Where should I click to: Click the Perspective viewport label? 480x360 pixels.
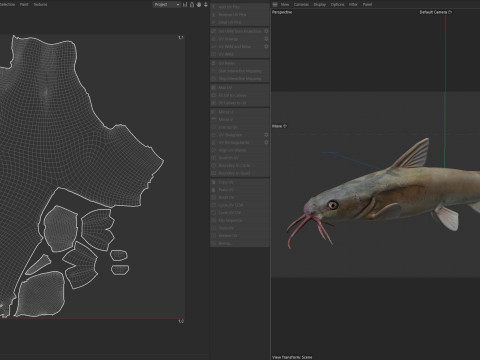pos(282,12)
